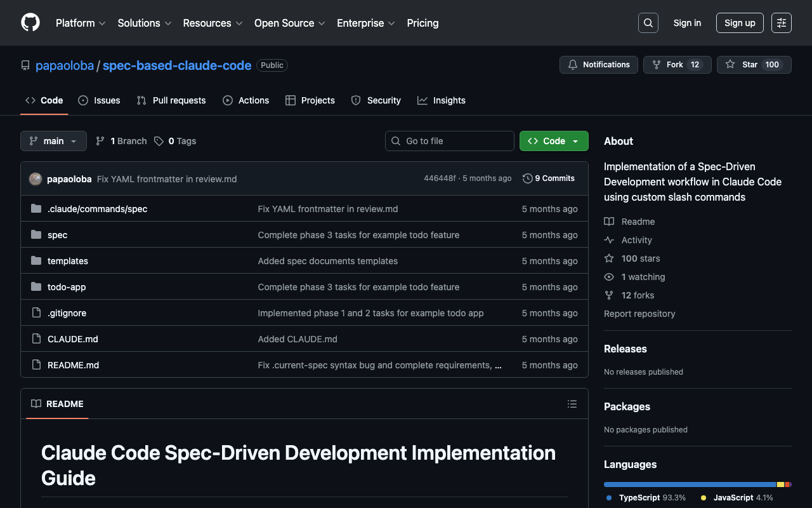Click the tags icon showing 0 Tags
The width and height of the screenshot is (812, 508).
pos(159,141)
